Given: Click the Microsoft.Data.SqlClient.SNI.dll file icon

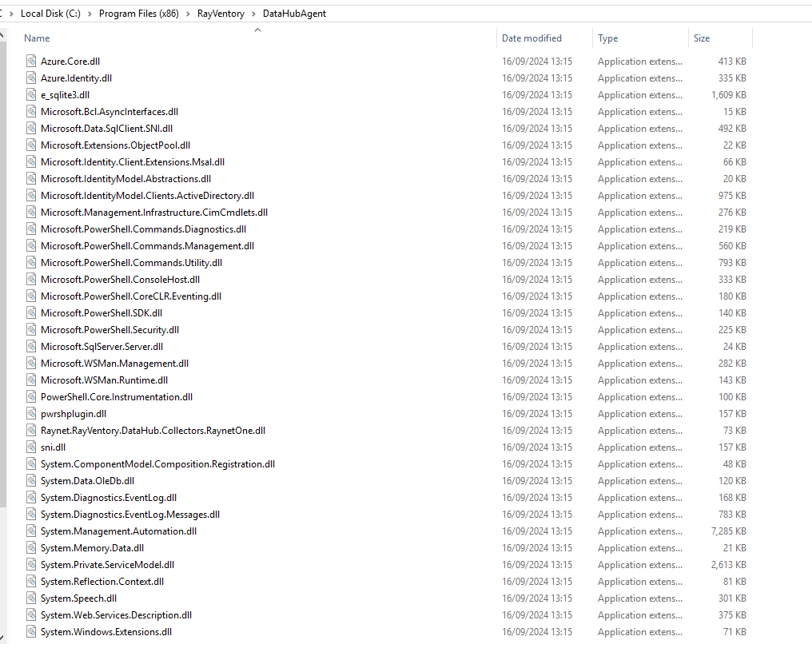Looking at the screenshot, I should coord(32,129).
